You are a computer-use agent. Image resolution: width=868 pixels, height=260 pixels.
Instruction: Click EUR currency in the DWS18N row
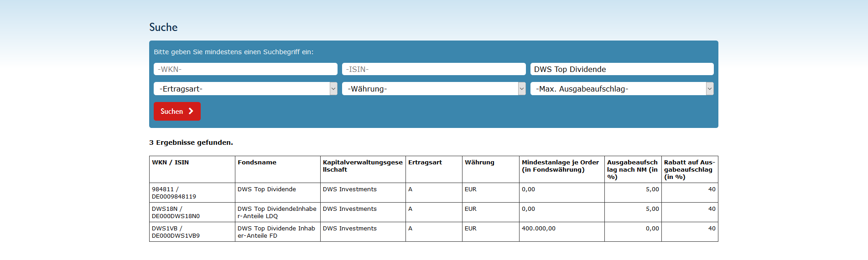470,209
